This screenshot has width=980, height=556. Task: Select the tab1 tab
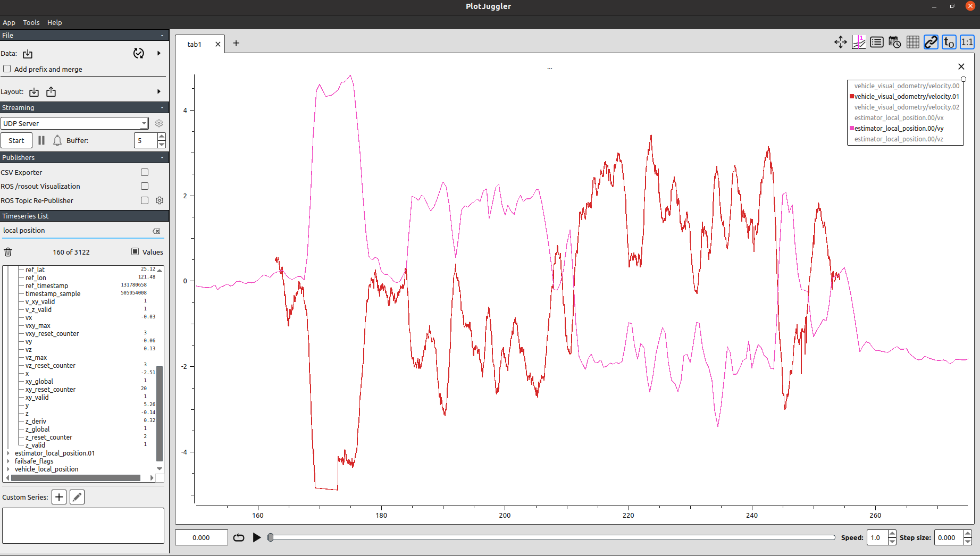[x=195, y=44]
